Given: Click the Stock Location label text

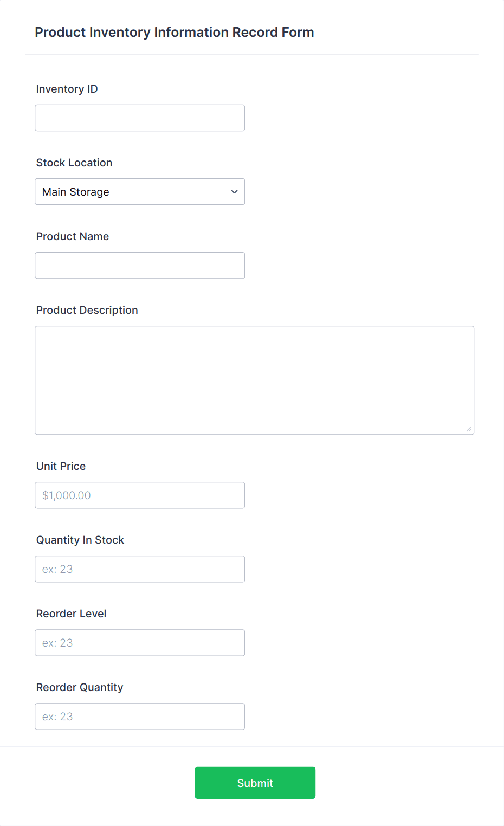Looking at the screenshot, I should (x=74, y=163).
